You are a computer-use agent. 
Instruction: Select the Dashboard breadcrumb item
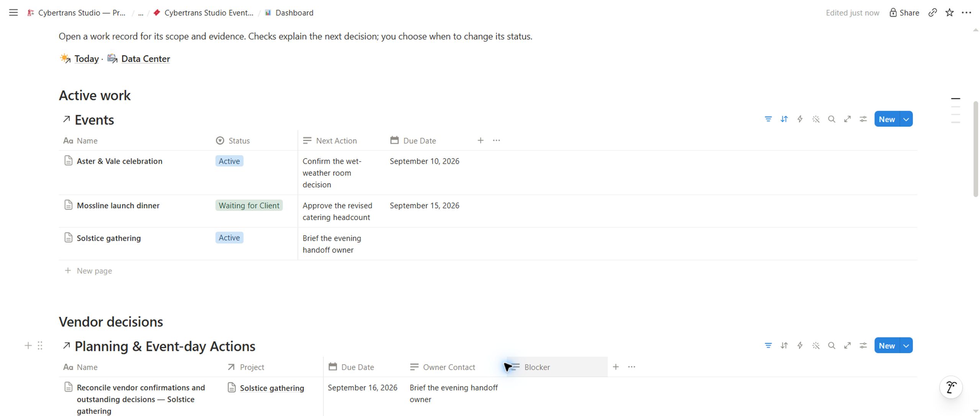(289, 13)
